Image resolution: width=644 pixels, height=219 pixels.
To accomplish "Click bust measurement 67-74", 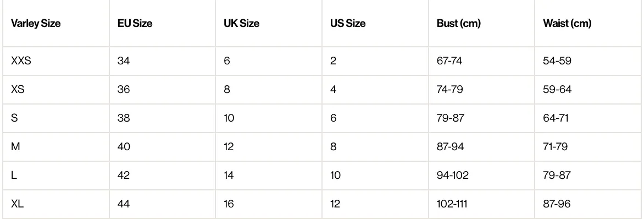I will [x=449, y=61].
